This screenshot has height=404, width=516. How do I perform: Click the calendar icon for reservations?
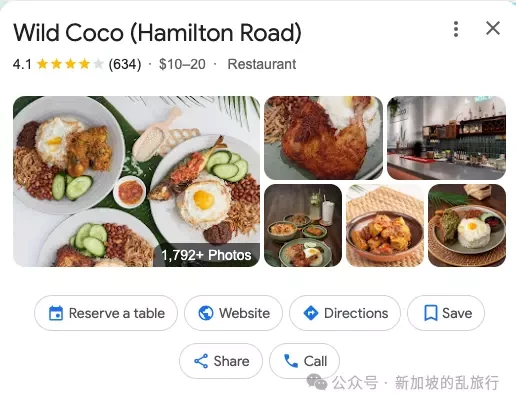coord(56,313)
